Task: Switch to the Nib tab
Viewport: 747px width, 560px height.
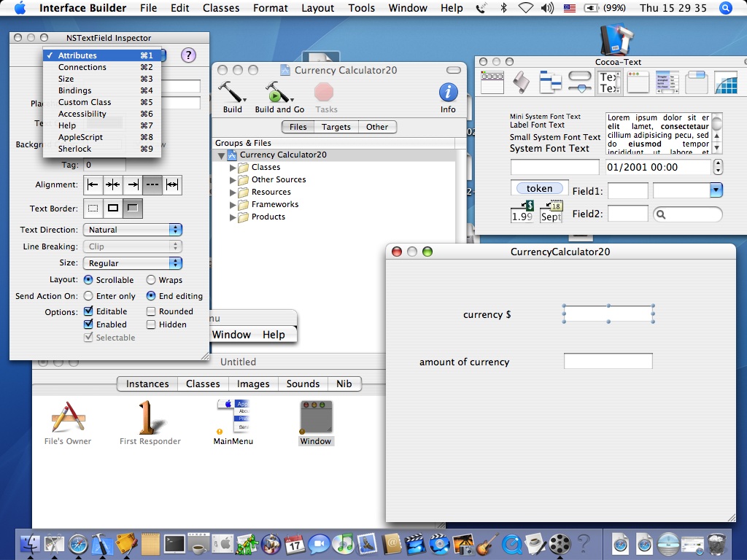Action: (344, 384)
